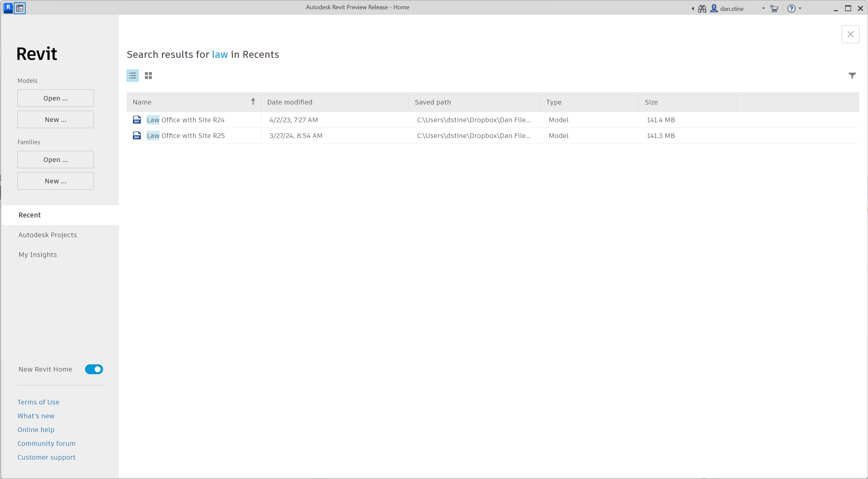Maximize the Revit window
The width and height of the screenshot is (868, 479).
click(848, 9)
